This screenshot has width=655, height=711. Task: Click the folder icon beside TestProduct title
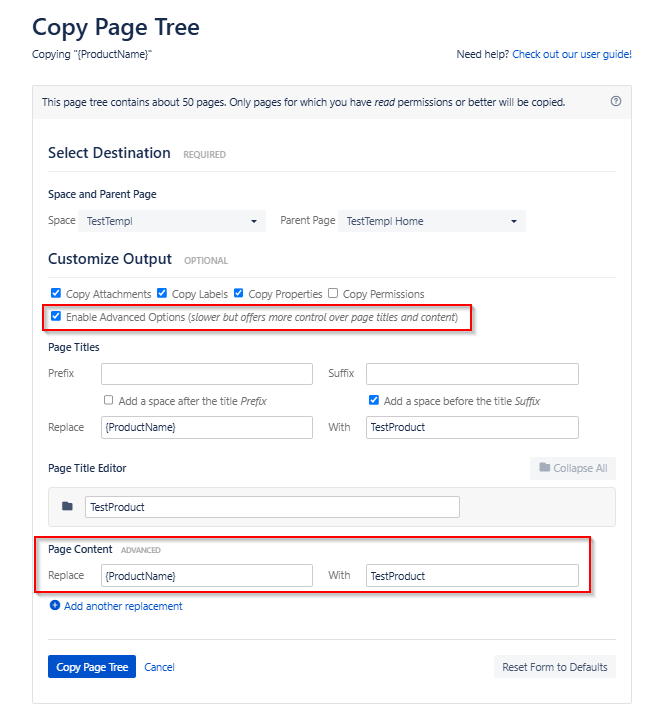click(68, 506)
